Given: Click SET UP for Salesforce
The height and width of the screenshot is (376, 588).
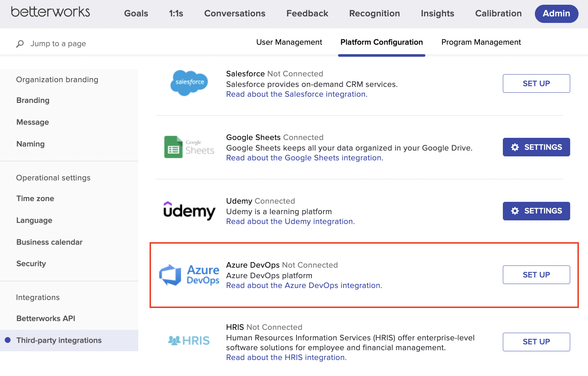Looking at the screenshot, I should point(536,84).
